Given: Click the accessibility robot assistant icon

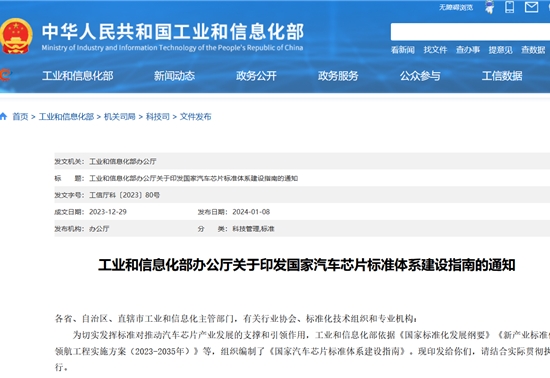Looking at the screenshot, I should click(x=490, y=7).
